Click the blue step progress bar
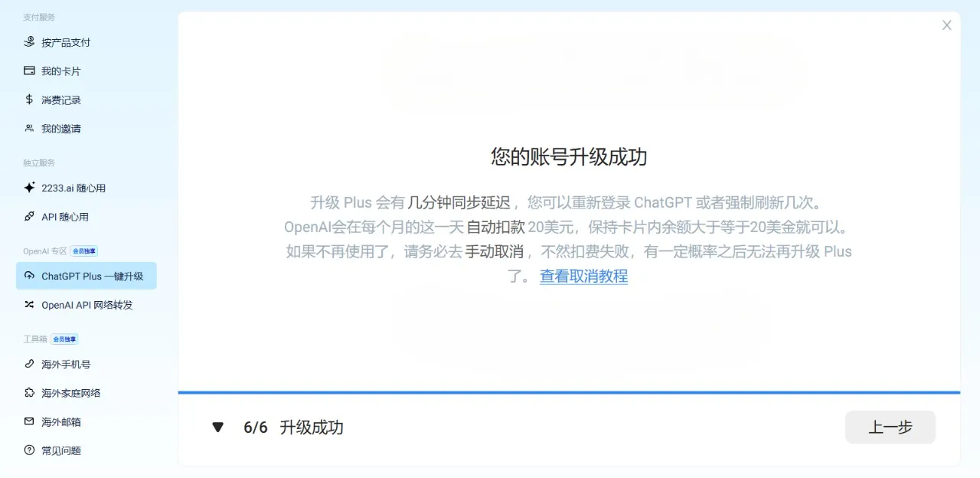980x478 pixels. pyautogui.click(x=569, y=392)
